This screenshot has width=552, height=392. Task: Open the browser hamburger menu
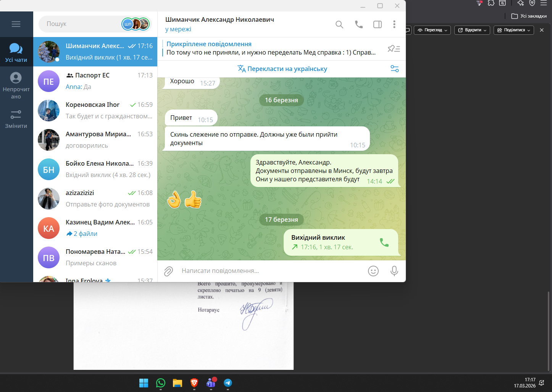click(x=544, y=3)
